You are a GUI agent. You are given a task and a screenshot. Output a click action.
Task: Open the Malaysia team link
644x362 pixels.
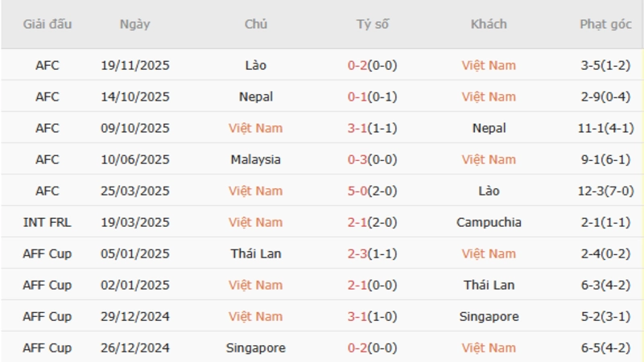pos(256,159)
